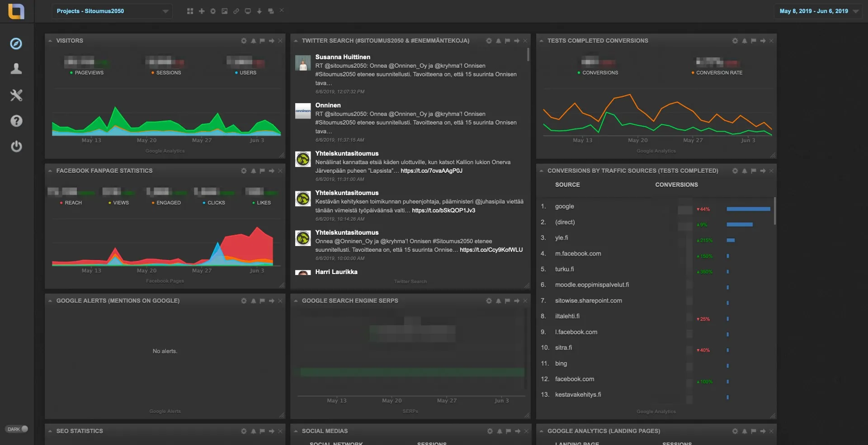Open the user profile icon in sidebar
Image resolution: width=868 pixels, height=445 pixels.
16,69
